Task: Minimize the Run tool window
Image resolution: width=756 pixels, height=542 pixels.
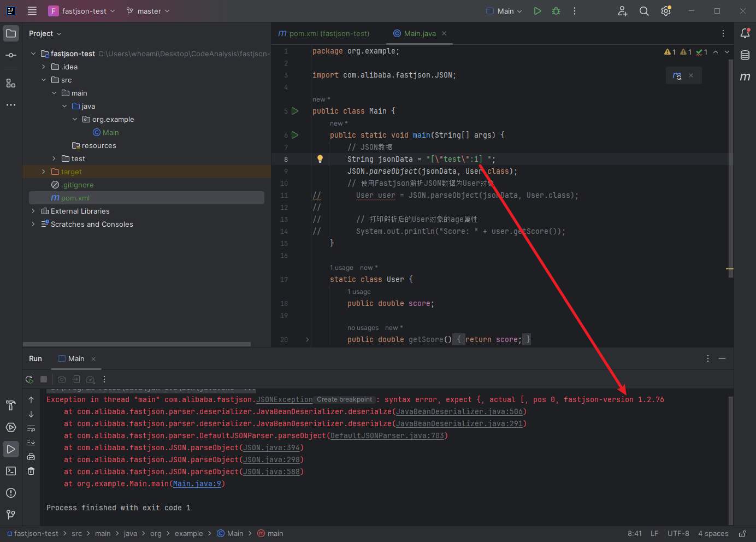Action: point(722,358)
